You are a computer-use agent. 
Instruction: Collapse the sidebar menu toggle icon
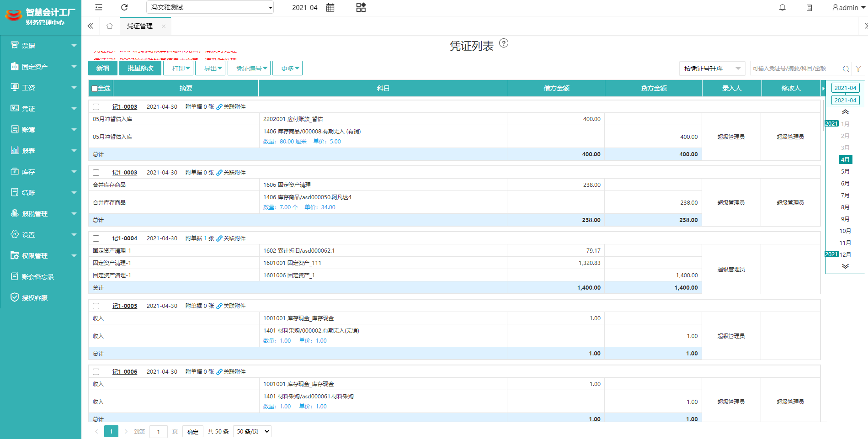pos(99,7)
